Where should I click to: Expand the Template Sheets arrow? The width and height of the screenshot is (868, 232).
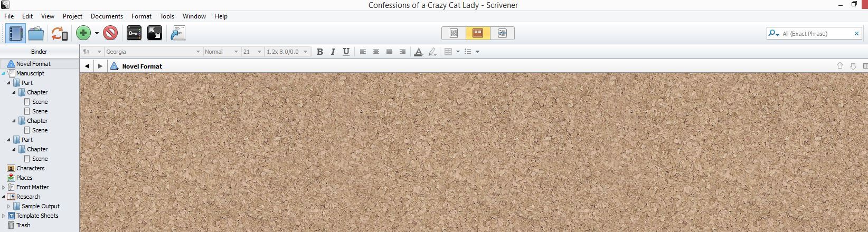click(3, 216)
